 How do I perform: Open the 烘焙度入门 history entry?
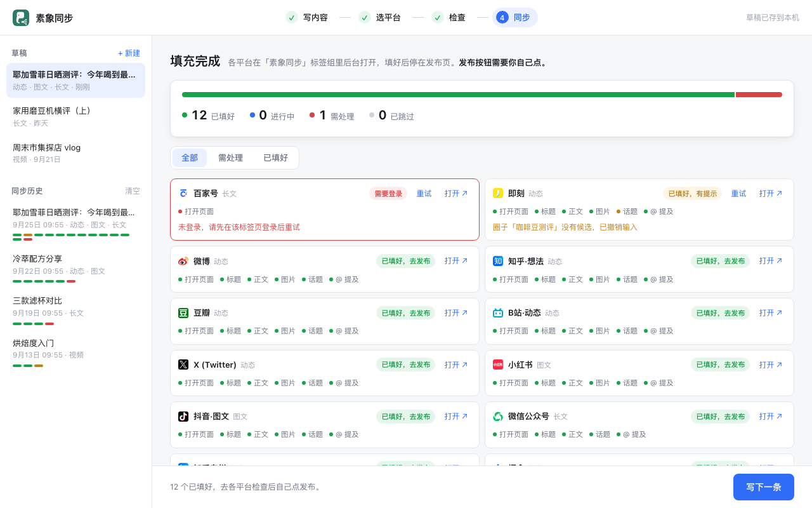75,352
